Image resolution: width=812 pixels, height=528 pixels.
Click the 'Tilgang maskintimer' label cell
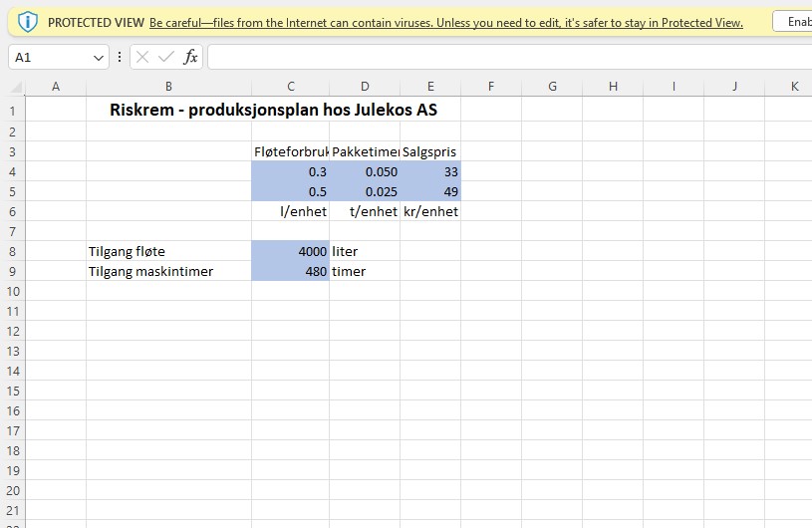tap(168, 271)
